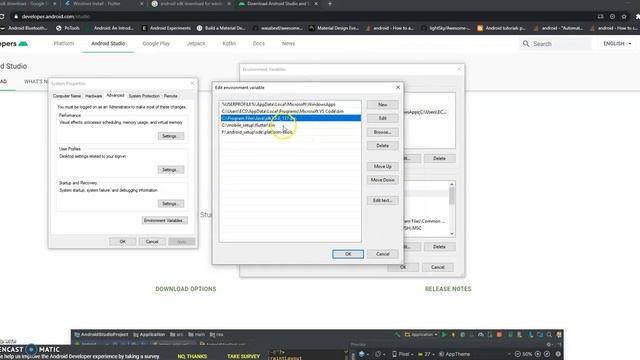The height and width of the screenshot is (360, 640).
Task: Open AppTheme selector in preview toolbar
Action: pyautogui.click(x=455, y=354)
